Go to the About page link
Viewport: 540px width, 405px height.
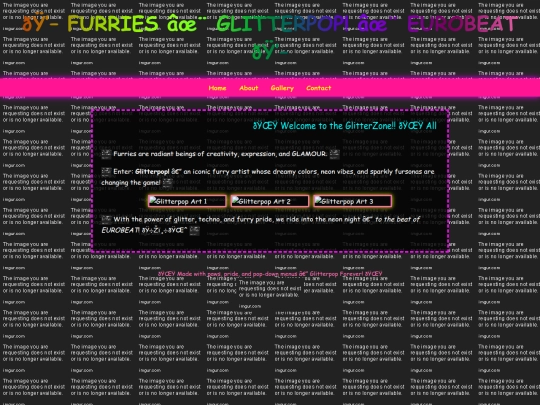(x=249, y=88)
